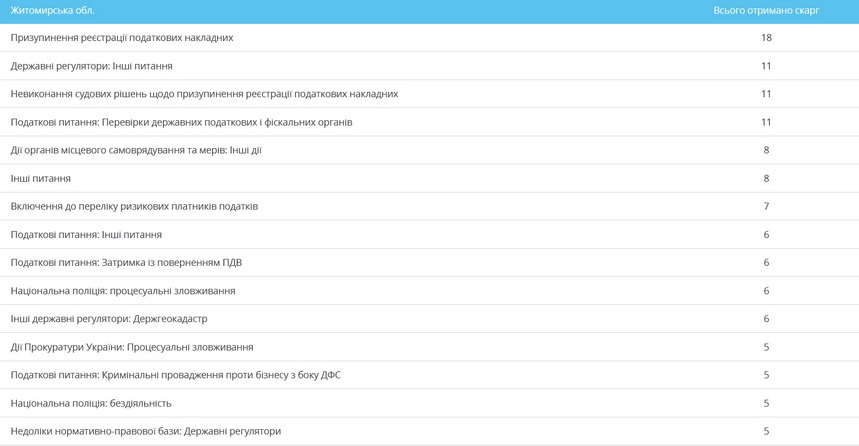Select 'Дії Прокуратури України: Процесуальні зловживання' row
859x446 pixels.
(x=132, y=347)
